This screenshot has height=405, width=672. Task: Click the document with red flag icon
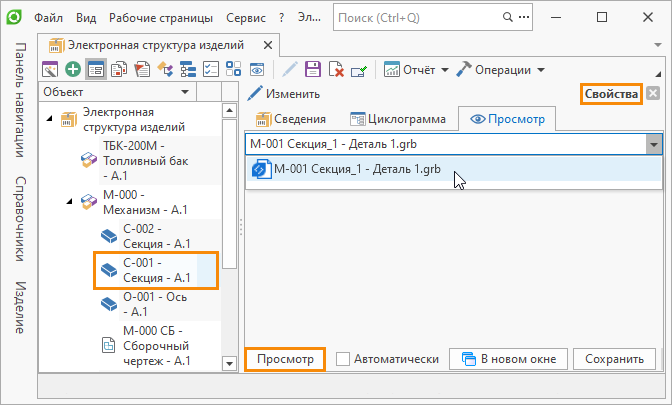[x=142, y=69]
